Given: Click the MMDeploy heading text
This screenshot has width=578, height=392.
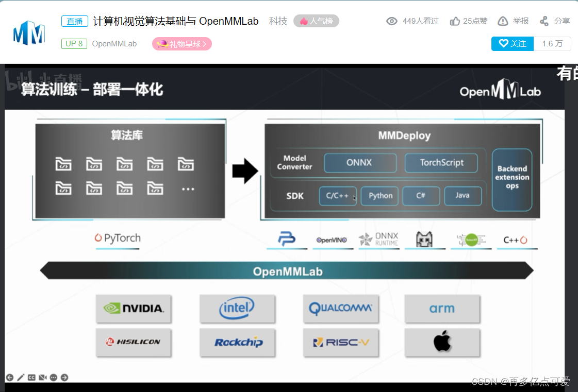Looking at the screenshot, I should [x=404, y=135].
